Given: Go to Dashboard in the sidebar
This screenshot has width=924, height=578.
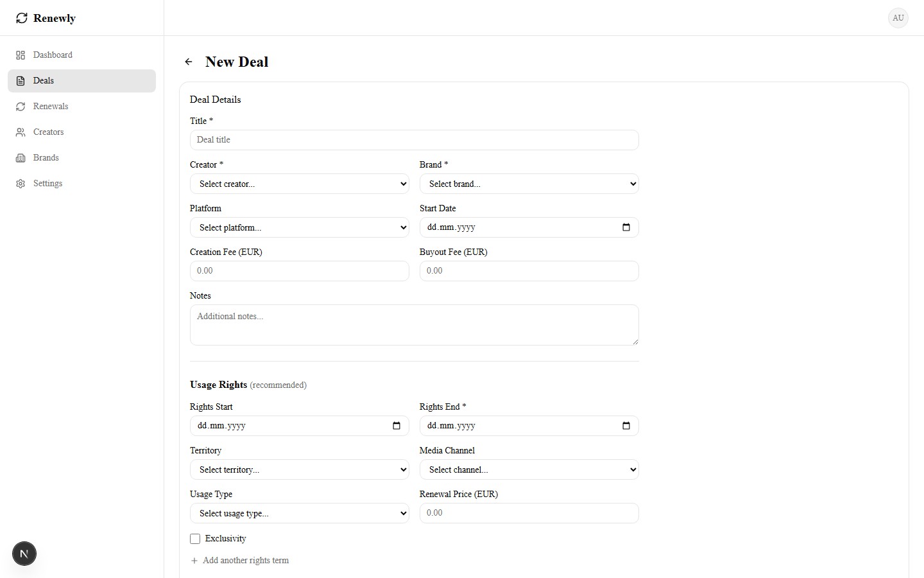Looking at the screenshot, I should pos(53,55).
